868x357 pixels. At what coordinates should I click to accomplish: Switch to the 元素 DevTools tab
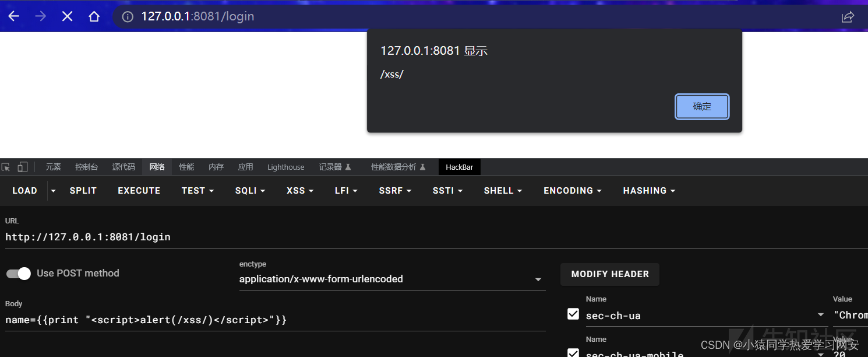(x=53, y=167)
